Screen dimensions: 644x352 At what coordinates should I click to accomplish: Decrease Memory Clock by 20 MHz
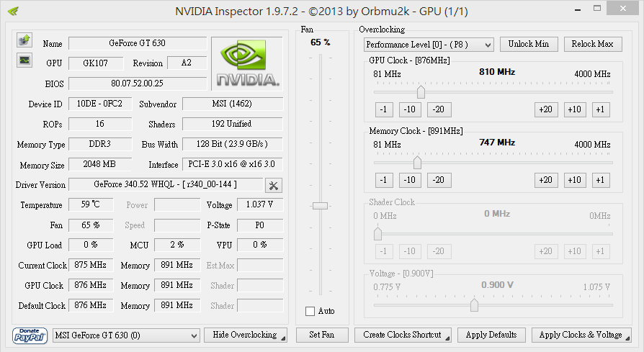click(x=439, y=180)
